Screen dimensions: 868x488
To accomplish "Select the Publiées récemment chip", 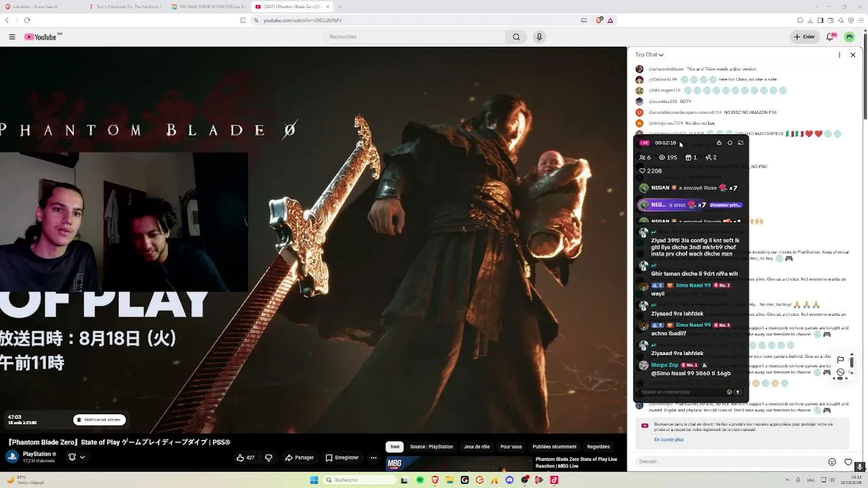I will [x=555, y=447].
